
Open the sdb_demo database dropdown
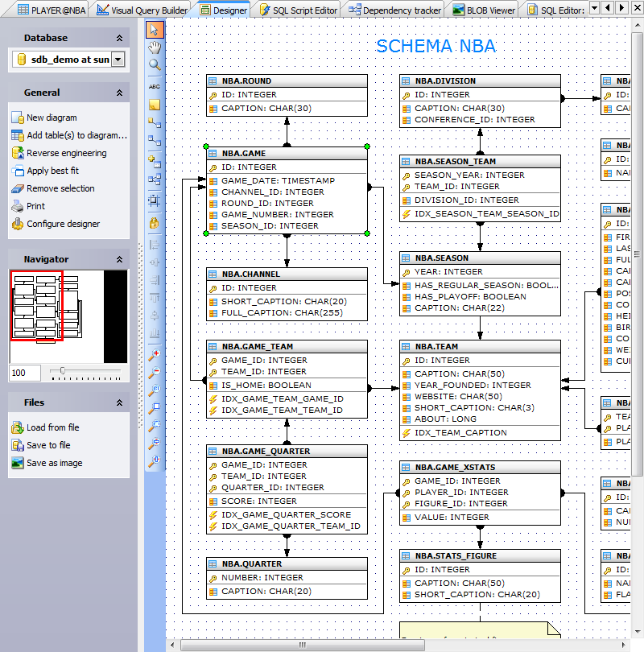pyautogui.click(x=118, y=60)
